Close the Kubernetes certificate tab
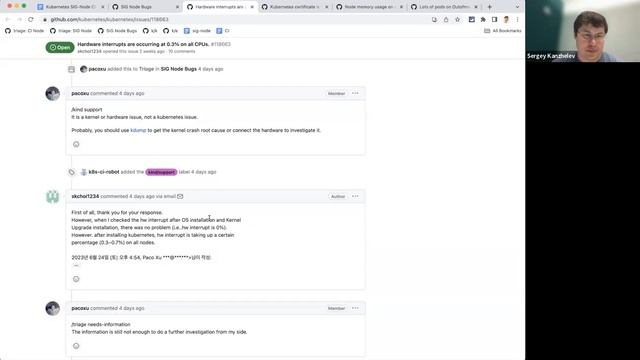This screenshot has width=640, height=360. click(x=327, y=7)
